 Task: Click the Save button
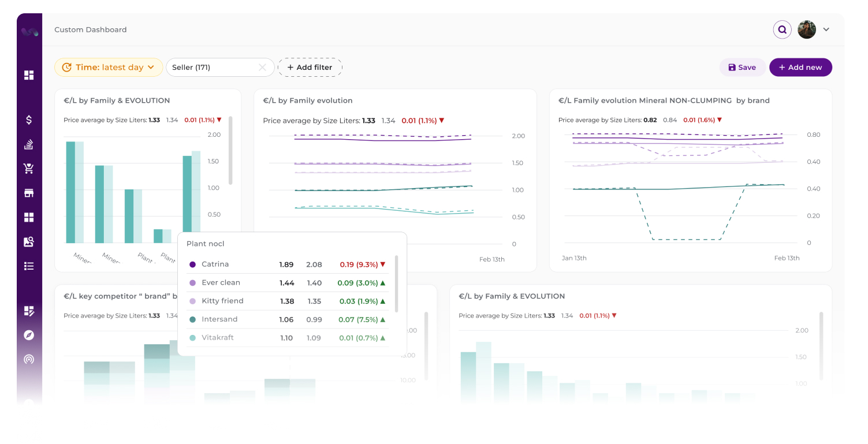tap(742, 67)
